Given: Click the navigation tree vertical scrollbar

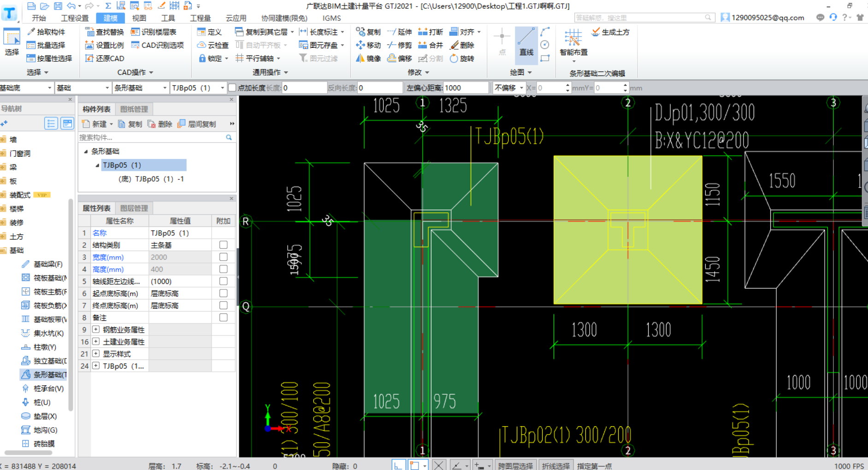Looking at the screenshot, I should 71,304.
